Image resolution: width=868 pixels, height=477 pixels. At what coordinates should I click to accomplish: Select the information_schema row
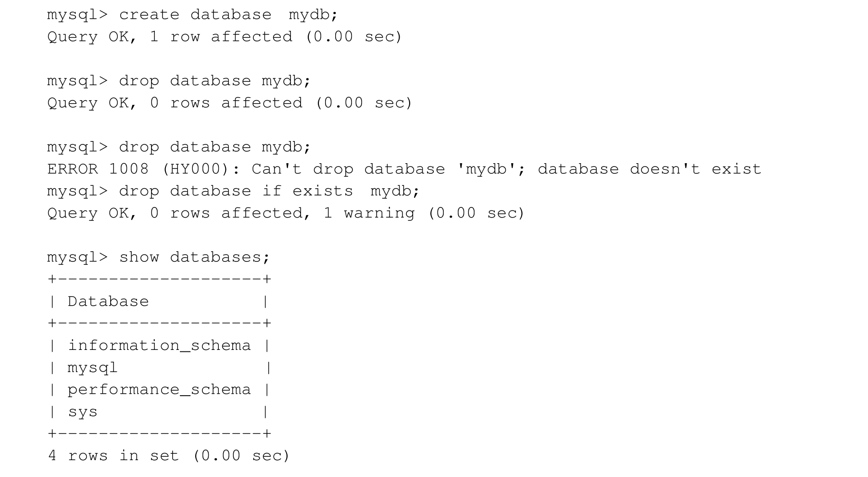(159, 346)
